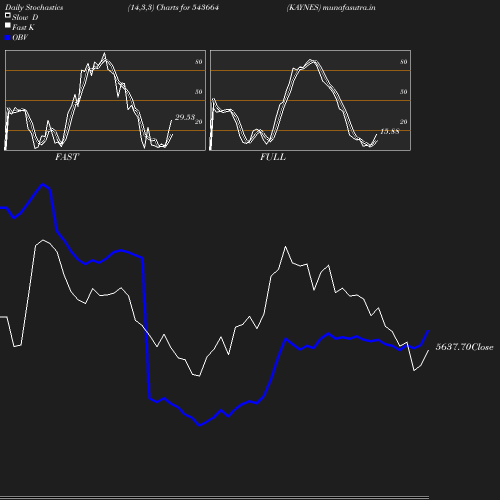Click the 'Fast K' legend label
The height and width of the screenshot is (500, 500).
coord(23,27)
